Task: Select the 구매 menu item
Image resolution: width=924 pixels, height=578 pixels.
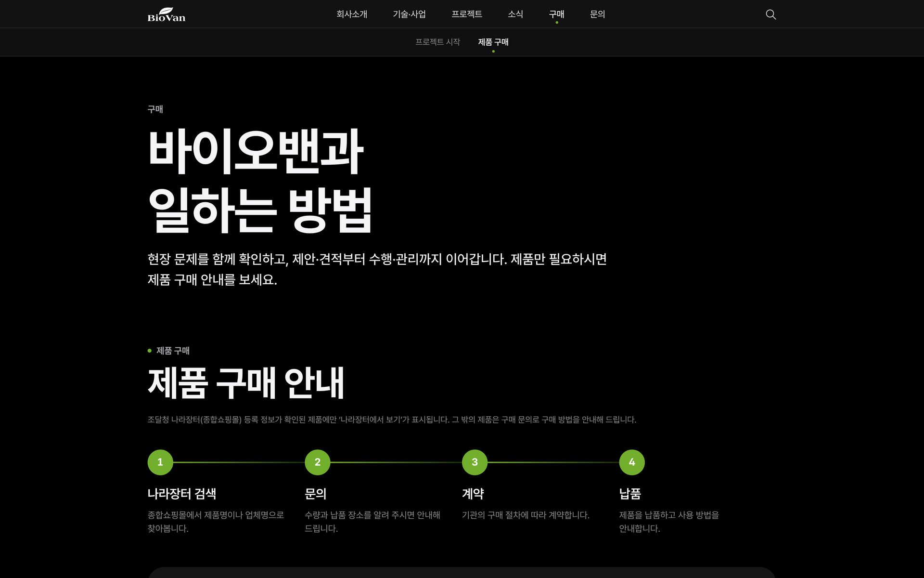Action: click(557, 14)
